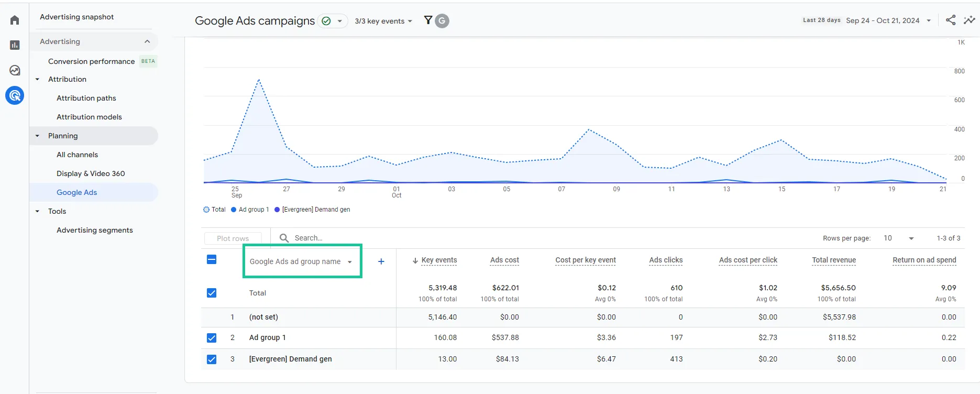Click the G comparison avatar chip
Image resolution: width=980 pixels, height=394 pixels.
point(443,21)
